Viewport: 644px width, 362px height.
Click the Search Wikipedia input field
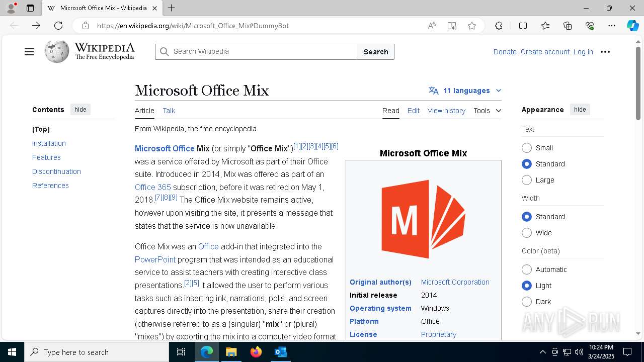point(257,52)
